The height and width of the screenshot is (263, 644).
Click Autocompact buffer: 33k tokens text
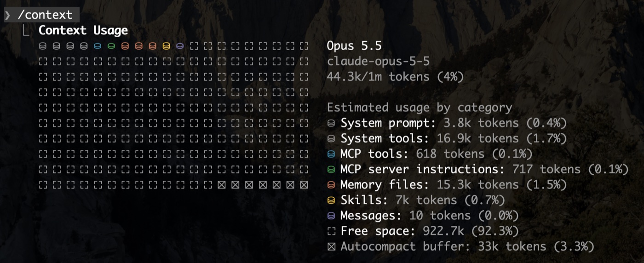click(467, 247)
